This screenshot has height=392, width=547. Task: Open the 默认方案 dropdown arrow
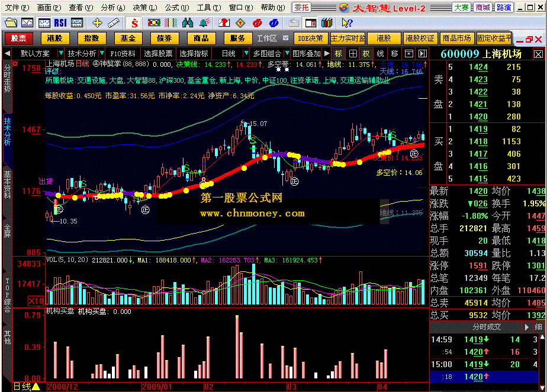point(61,54)
